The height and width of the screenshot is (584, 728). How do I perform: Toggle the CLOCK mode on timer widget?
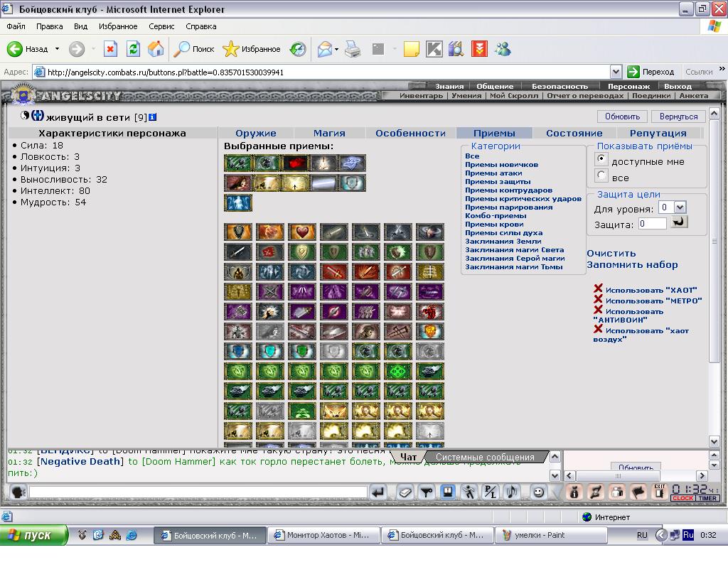(x=682, y=498)
